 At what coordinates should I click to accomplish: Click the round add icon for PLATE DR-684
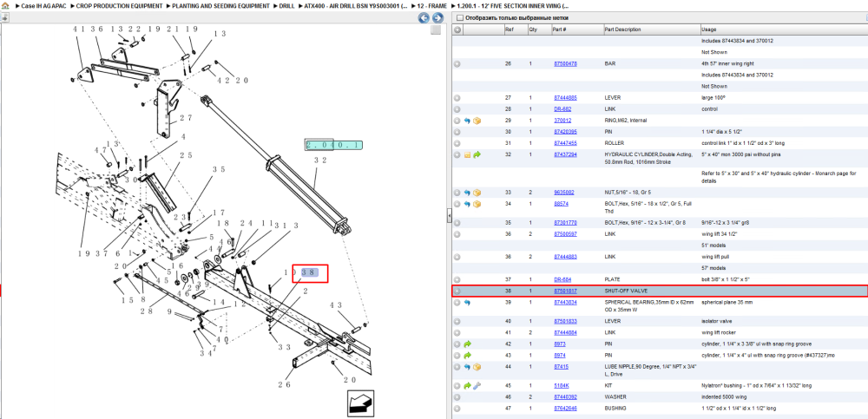point(457,280)
